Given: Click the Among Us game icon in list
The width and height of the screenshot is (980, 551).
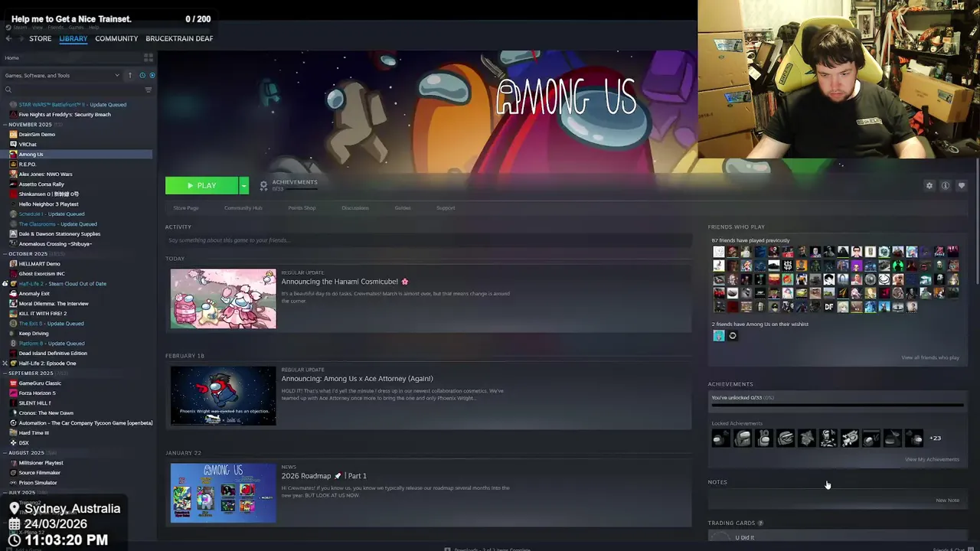Looking at the screenshot, I should (x=13, y=154).
